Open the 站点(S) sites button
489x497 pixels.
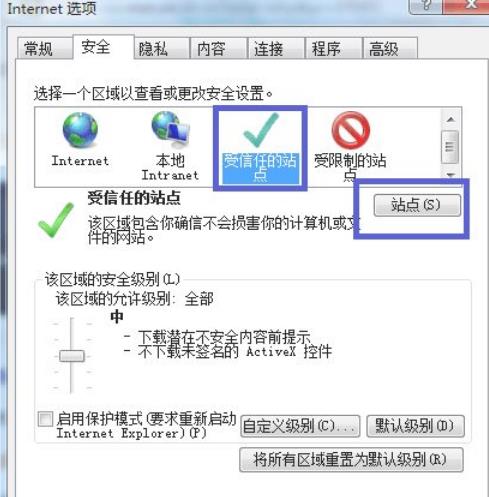(x=417, y=205)
